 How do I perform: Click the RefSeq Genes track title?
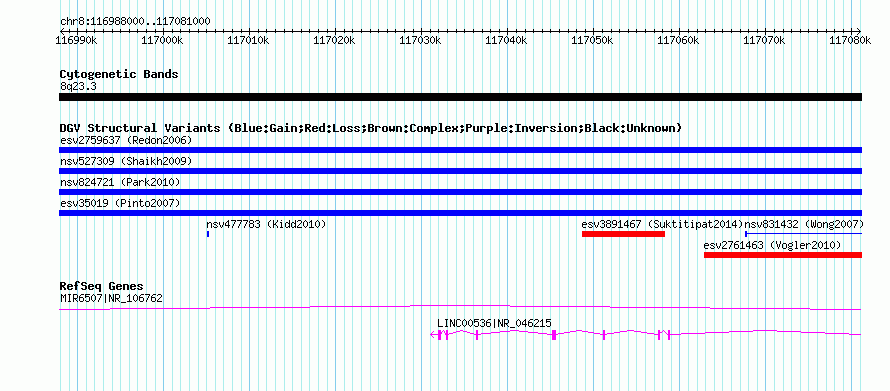pos(102,286)
